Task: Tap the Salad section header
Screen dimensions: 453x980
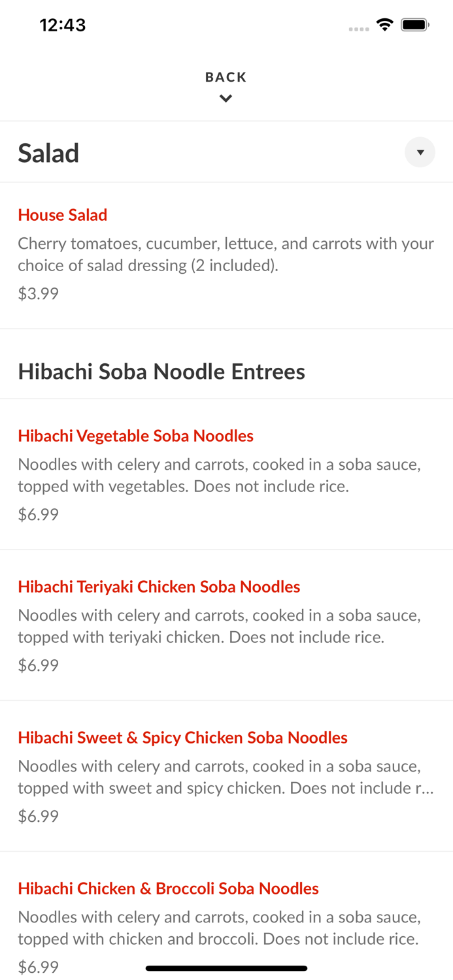Action: coord(49,152)
